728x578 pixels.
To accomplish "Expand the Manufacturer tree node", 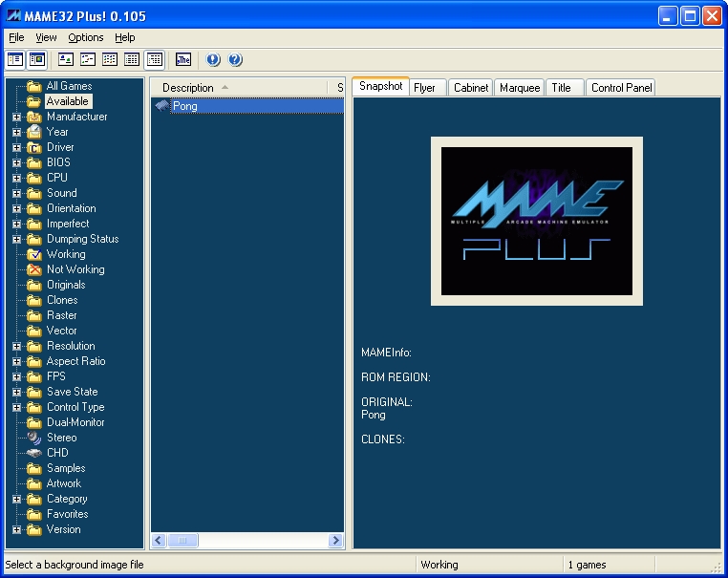I will click(x=16, y=117).
